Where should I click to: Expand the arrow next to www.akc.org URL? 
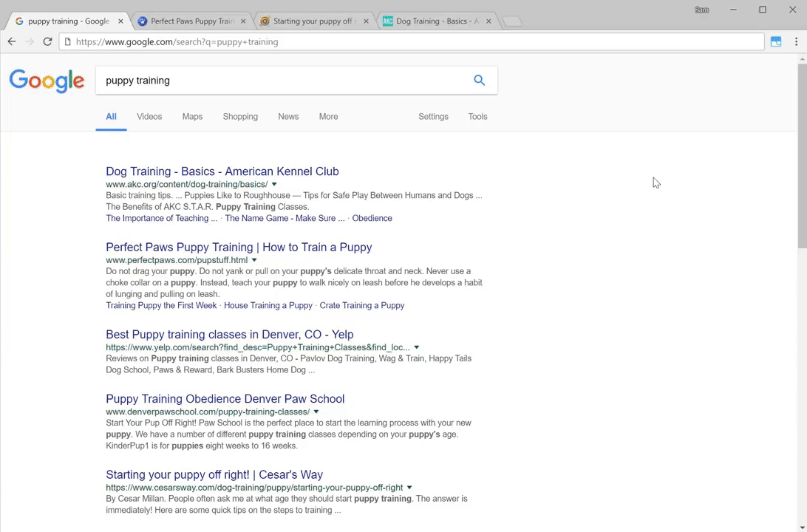[274, 184]
